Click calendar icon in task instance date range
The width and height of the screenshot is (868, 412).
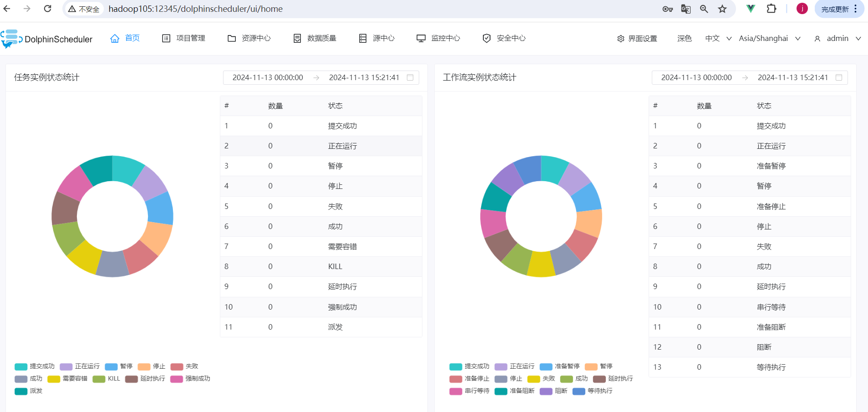pyautogui.click(x=410, y=77)
